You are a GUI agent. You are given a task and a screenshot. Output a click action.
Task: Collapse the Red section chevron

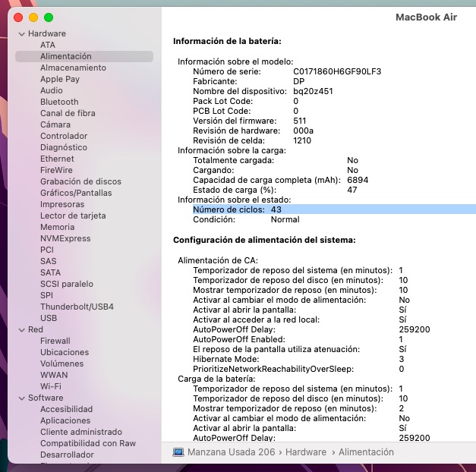point(21,330)
